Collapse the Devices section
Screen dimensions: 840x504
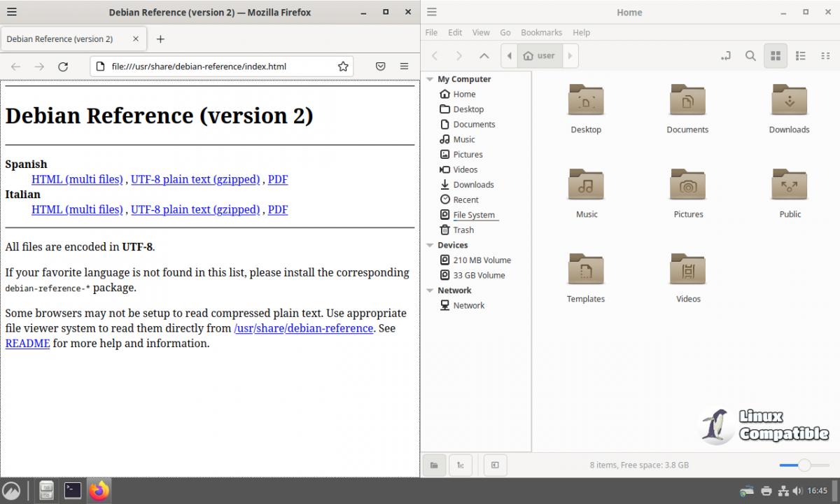tap(430, 245)
